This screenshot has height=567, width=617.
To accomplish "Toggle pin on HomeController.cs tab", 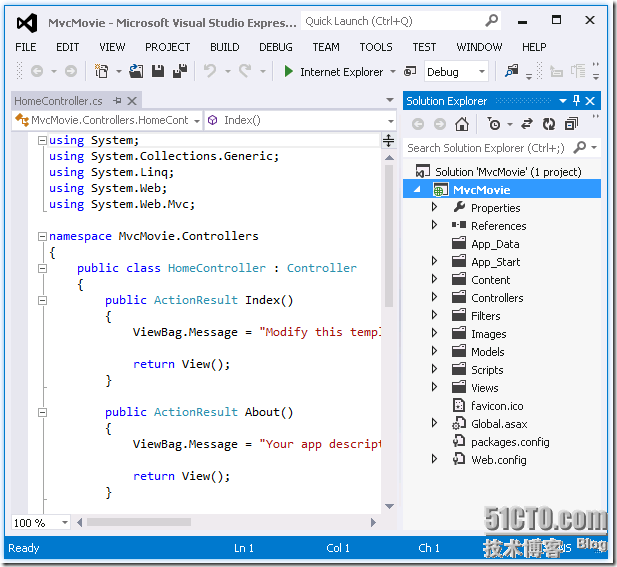I will pyautogui.click(x=117, y=101).
